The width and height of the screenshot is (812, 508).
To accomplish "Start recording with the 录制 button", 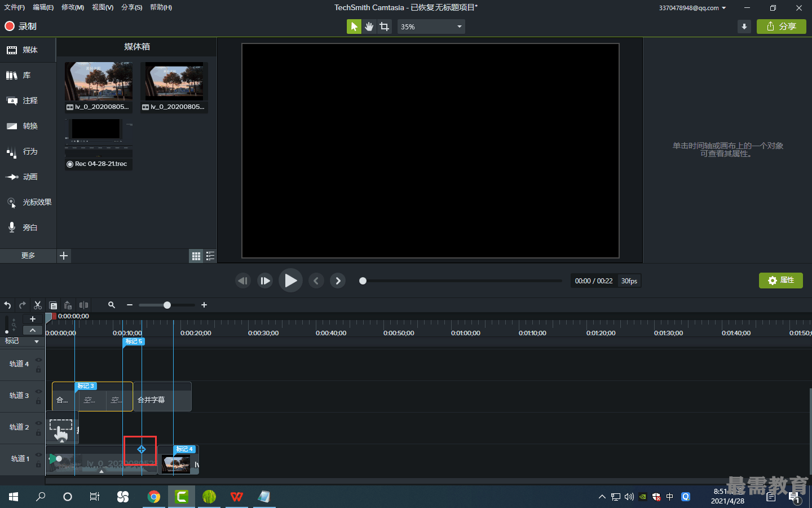I will (x=21, y=26).
